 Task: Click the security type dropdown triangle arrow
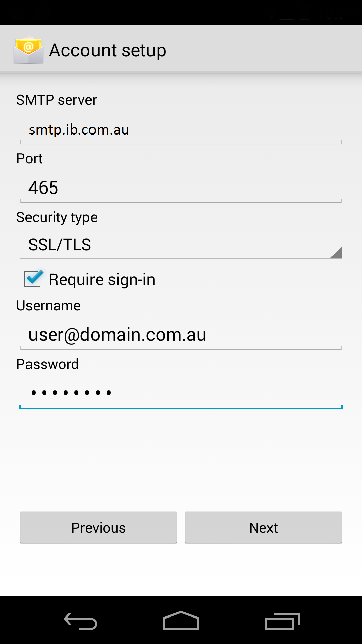(336, 253)
